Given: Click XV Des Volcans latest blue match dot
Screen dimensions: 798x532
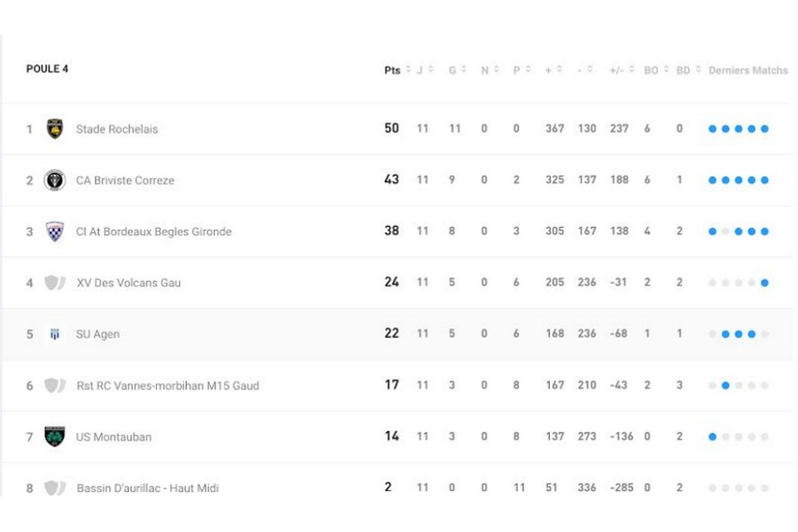Looking at the screenshot, I should [764, 283].
